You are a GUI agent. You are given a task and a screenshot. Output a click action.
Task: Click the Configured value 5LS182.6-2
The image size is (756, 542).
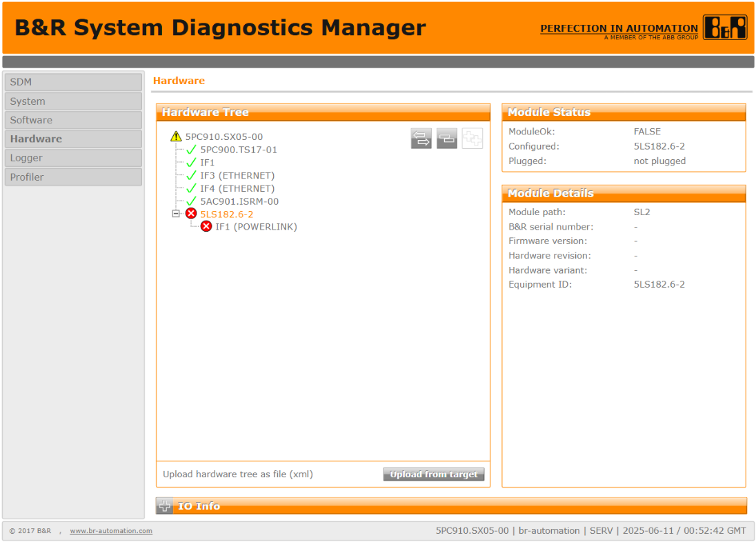click(x=659, y=146)
